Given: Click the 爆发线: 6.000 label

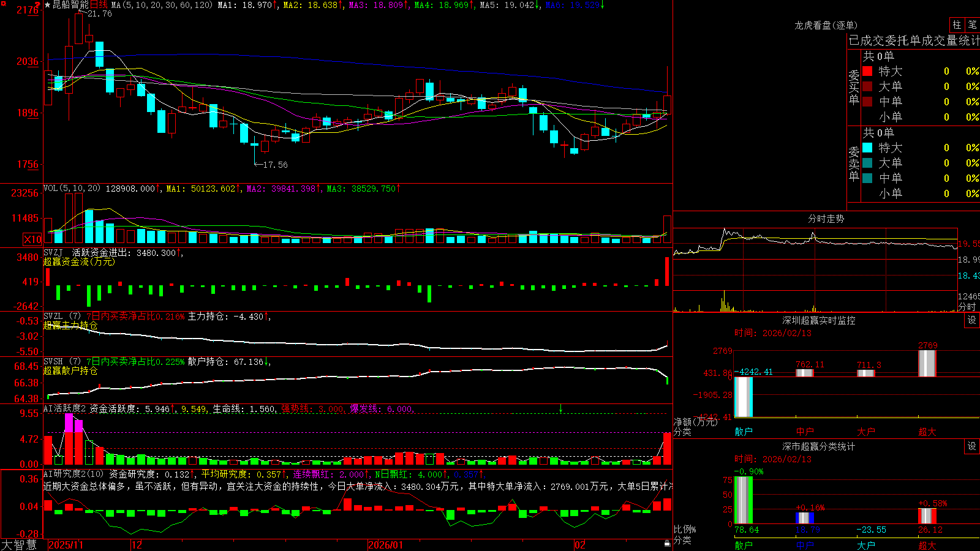Looking at the screenshot, I should [382, 408].
